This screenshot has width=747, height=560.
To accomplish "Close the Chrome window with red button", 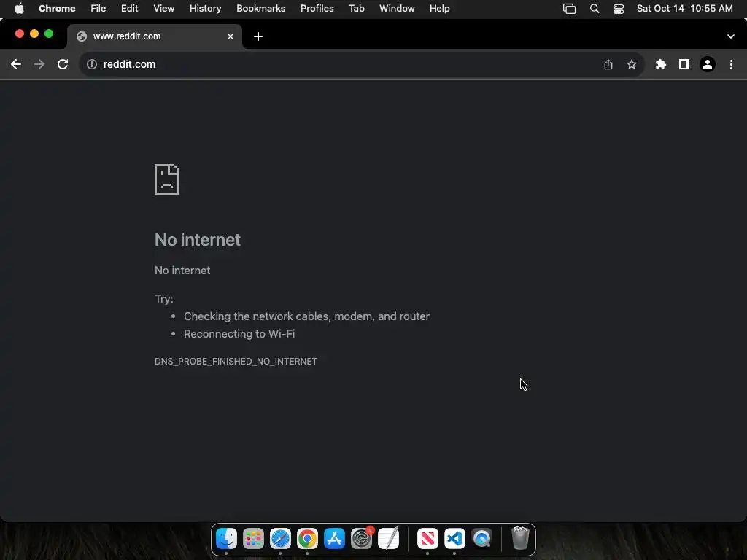I will [x=20, y=34].
